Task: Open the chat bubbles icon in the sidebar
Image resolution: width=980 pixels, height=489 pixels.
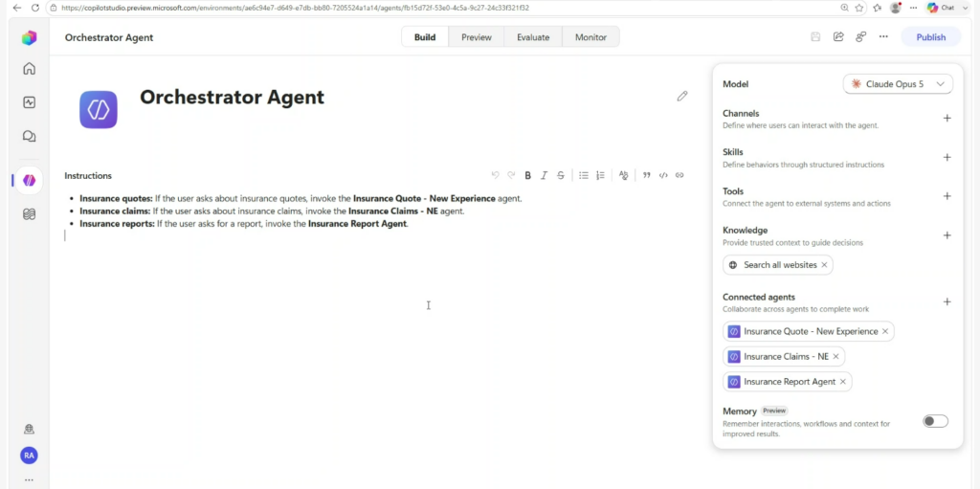Action: 29,136
